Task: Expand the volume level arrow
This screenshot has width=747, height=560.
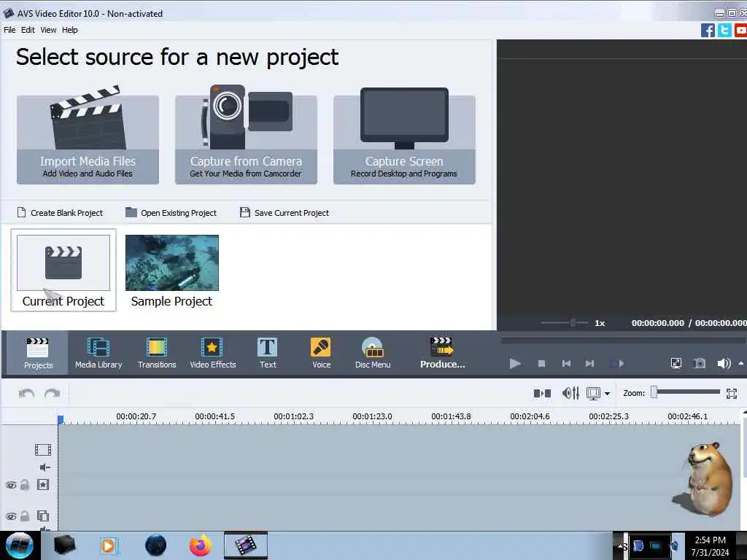Action: (741, 364)
